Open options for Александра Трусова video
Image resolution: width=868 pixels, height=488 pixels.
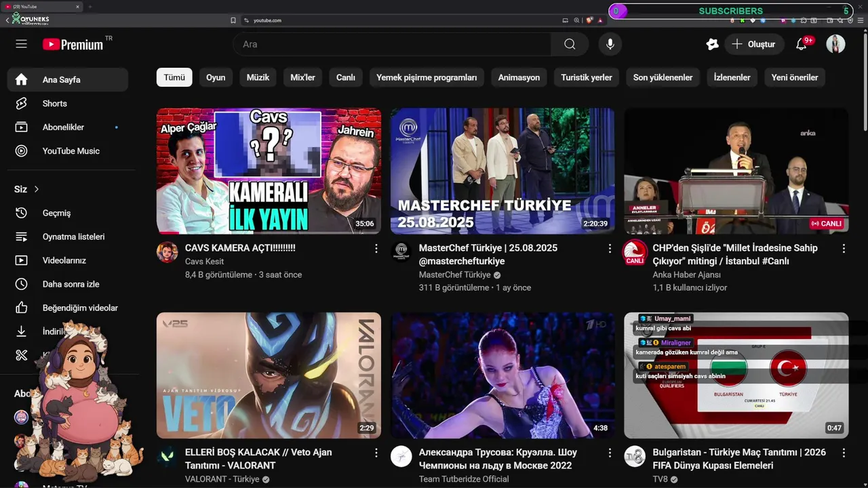click(610, 453)
